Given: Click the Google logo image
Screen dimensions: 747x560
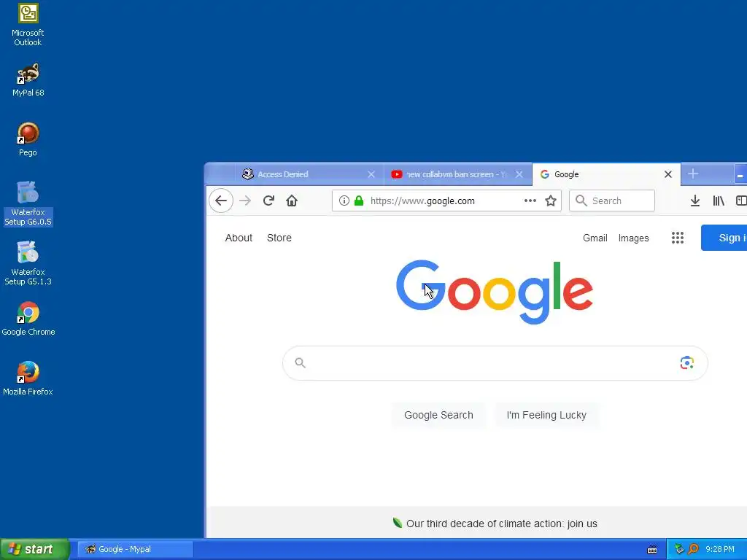Looking at the screenshot, I should [x=495, y=292].
